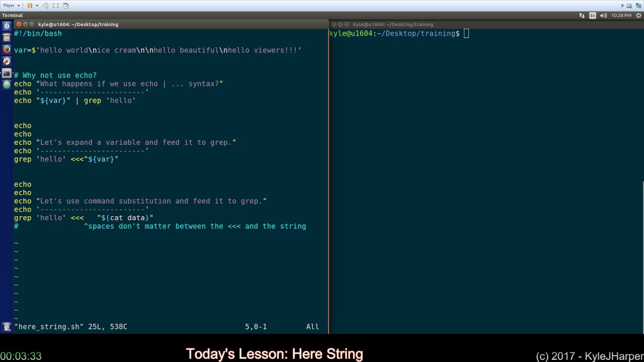This screenshot has height=362, width=644.
Task: Send Ctrl+Alt+Del to the virtual machine
Action: click(x=45, y=6)
